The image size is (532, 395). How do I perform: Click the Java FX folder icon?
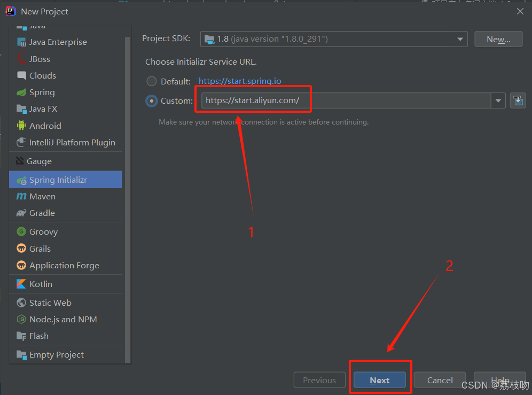click(x=21, y=109)
